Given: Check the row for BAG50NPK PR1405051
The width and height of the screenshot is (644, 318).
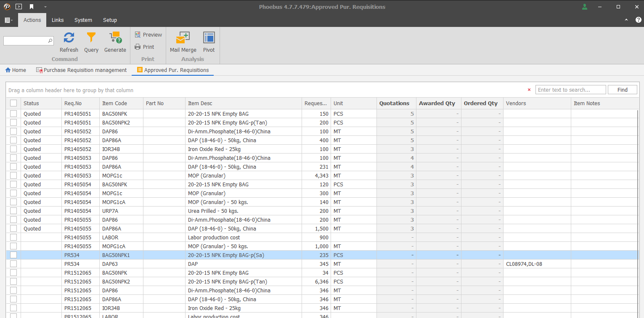Looking at the screenshot, I should pos(13,114).
